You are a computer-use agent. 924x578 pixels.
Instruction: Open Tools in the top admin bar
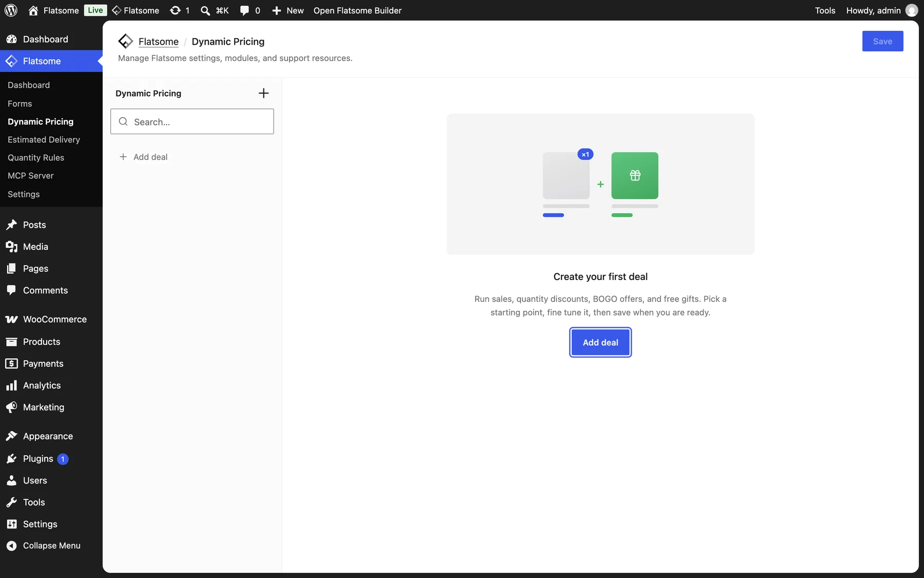tap(825, 10)
